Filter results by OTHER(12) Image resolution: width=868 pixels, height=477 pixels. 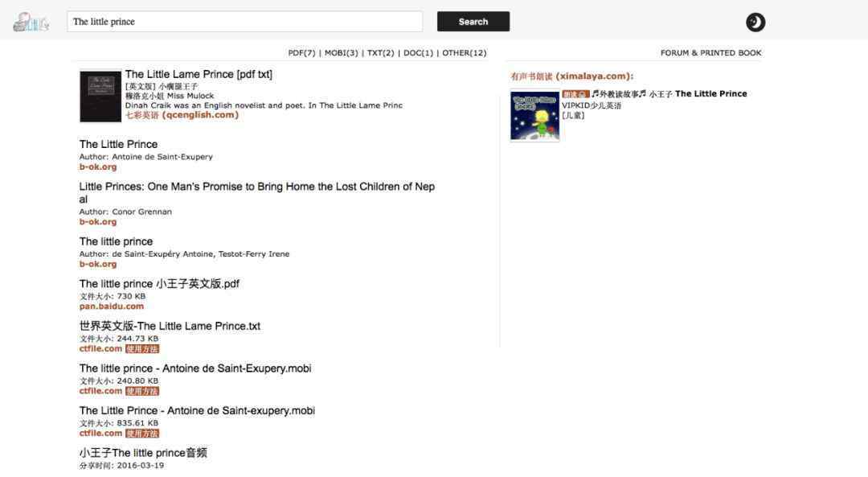[464, 53]
